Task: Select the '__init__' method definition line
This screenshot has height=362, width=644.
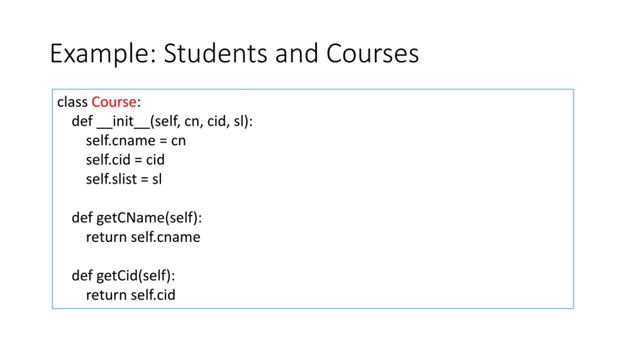Action: [x=162, y=122]
